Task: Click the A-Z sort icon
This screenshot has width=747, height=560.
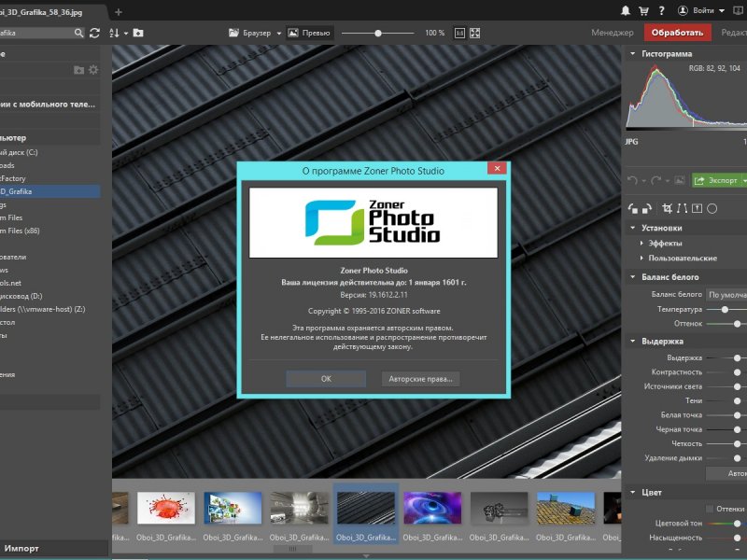Action: point(114,33)
